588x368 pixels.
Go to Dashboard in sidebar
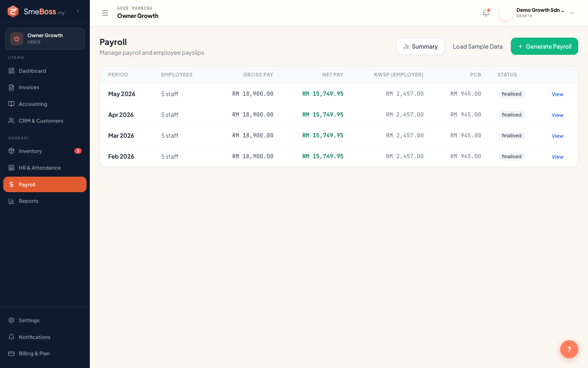(x=45, y=71)
